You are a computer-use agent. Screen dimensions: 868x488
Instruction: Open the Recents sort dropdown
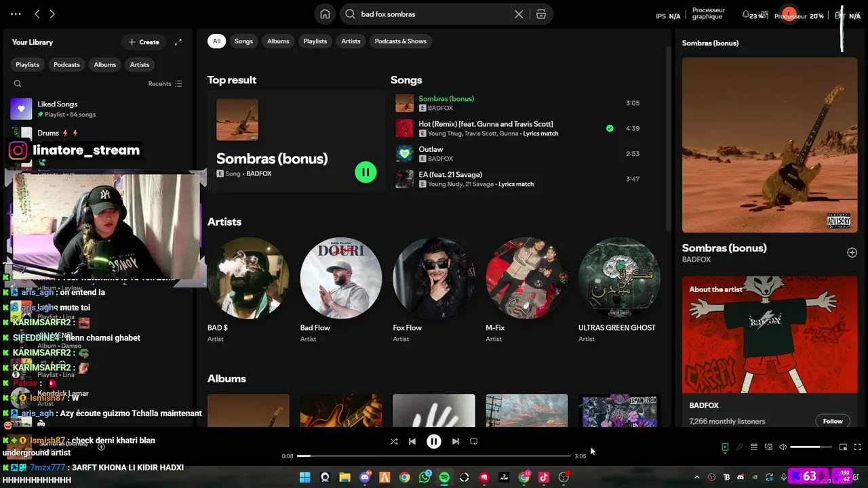click(165, 84)
